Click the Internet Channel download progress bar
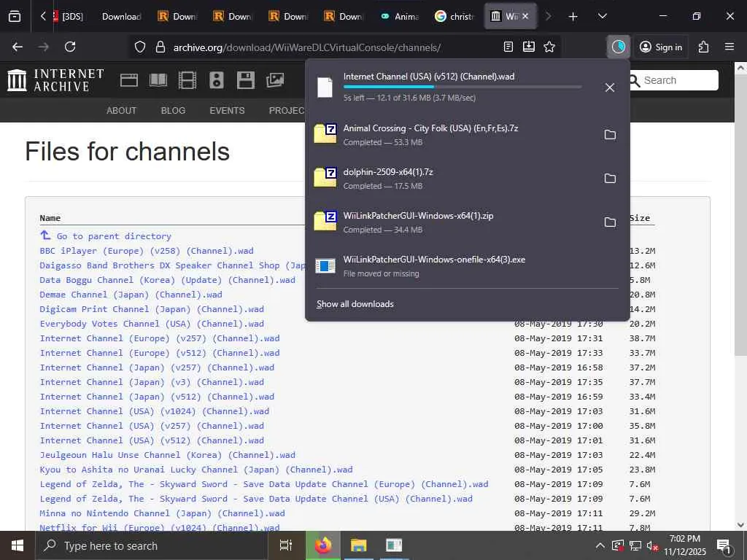 (x=462, y=87)
